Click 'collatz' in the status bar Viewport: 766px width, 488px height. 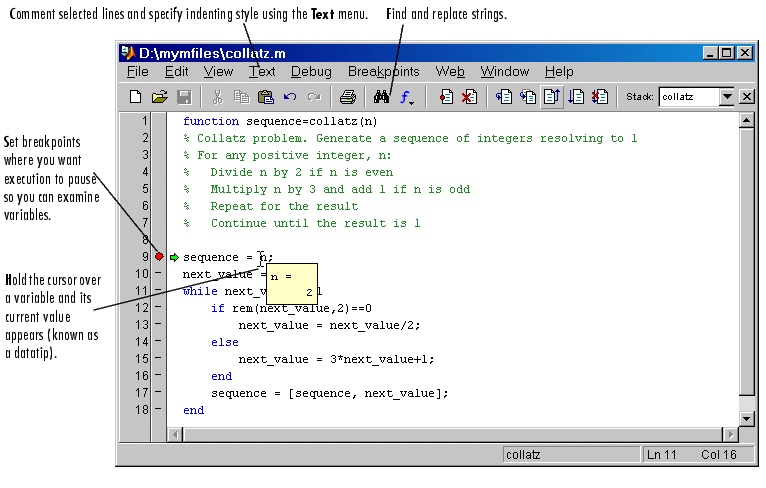[523, 455]
